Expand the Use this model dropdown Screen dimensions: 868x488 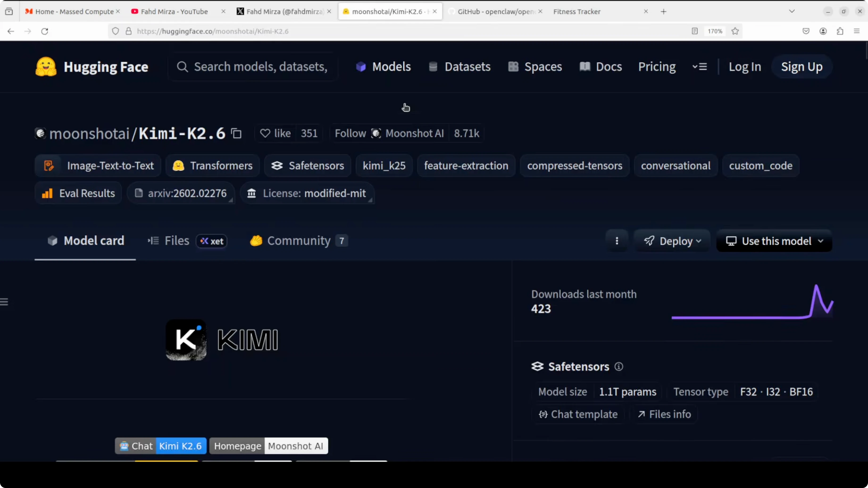click(774, 241)
